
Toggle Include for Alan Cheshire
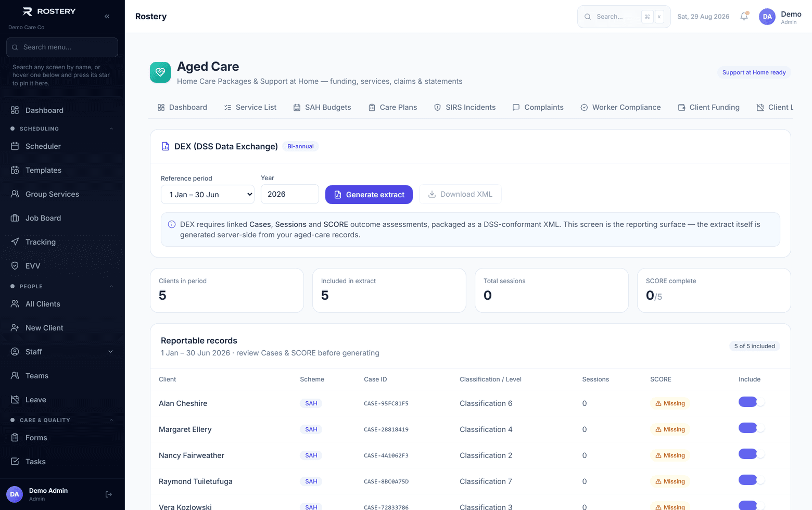point(752,402)
